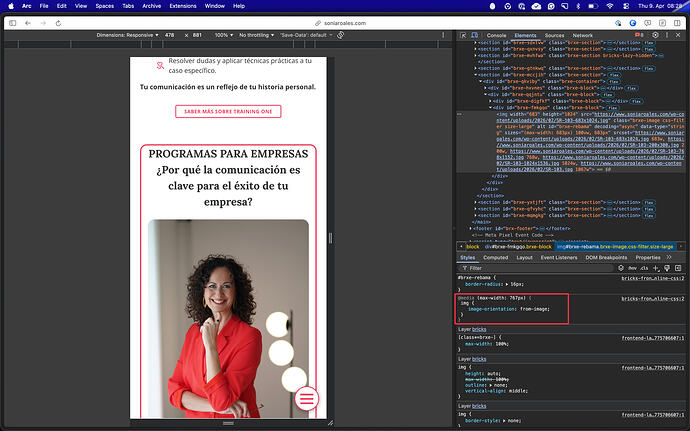Click the img#brxe-rebama breadcrumb

click(615, 247)
